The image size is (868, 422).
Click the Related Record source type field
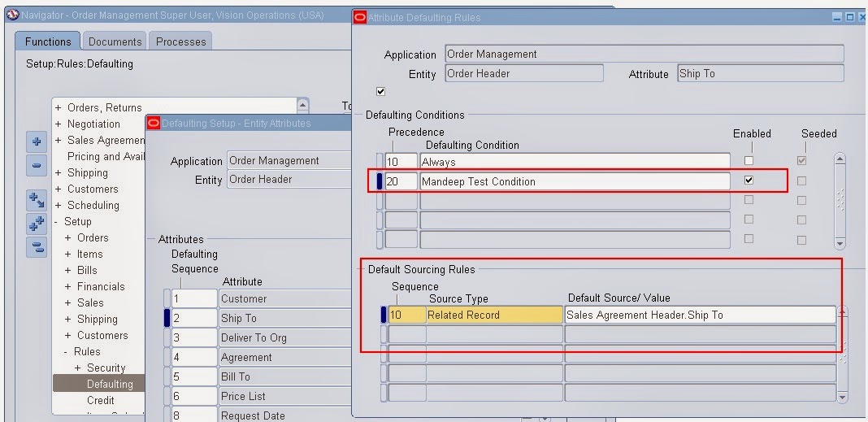(494, 315)
